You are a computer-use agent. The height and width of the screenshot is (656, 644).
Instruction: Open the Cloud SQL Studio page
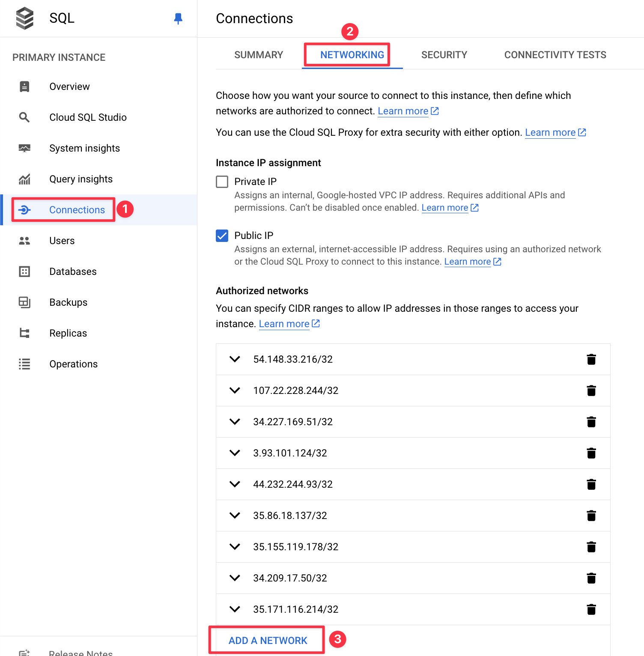(x=88, y=117)
